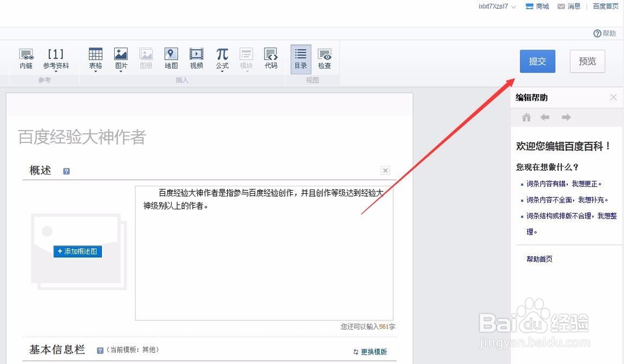Insert a formula with 公式
Image resolution: width=624 pixels, height=364 pixels.
tap(222, 59)
